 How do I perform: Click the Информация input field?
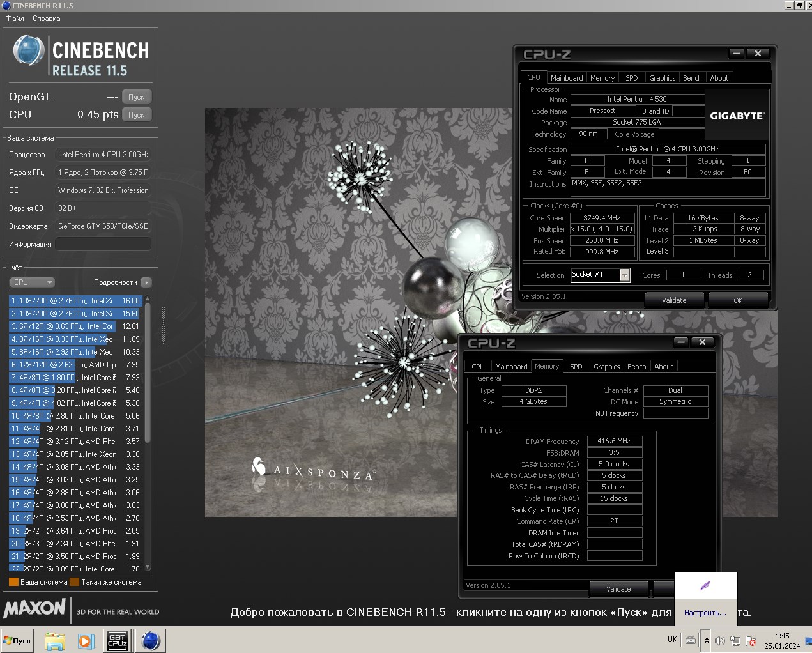tap(103, 244)
